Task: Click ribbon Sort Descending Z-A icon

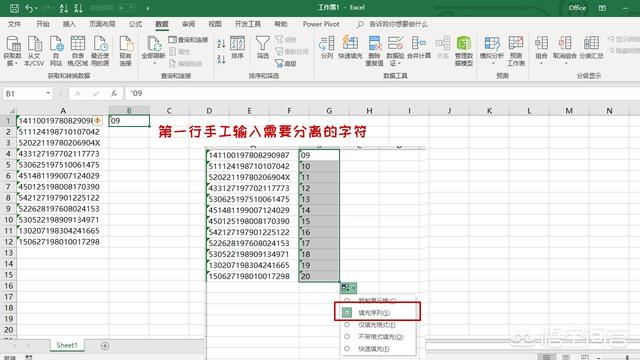Action: (x=221, y=59)
